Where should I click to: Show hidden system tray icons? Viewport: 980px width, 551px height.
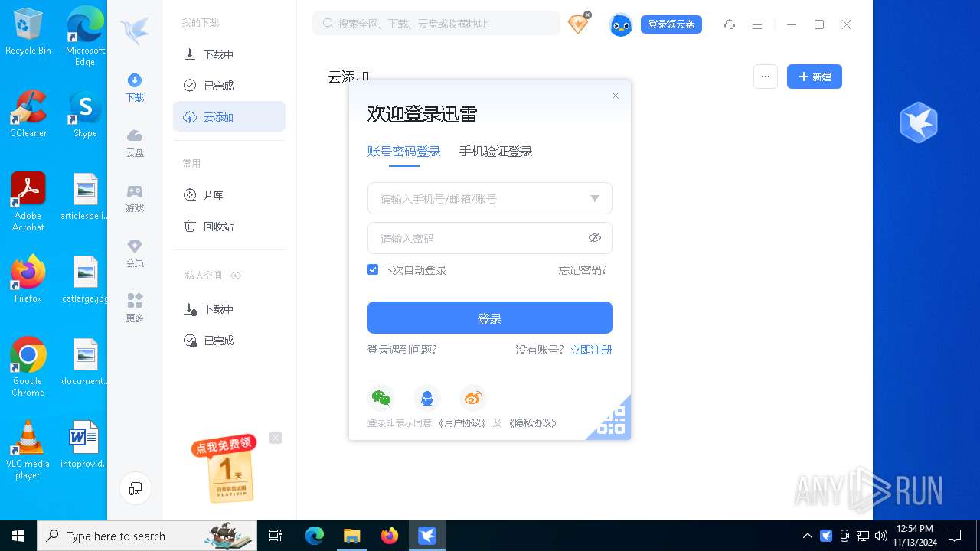pyautogui.click(x=807, y=536)
